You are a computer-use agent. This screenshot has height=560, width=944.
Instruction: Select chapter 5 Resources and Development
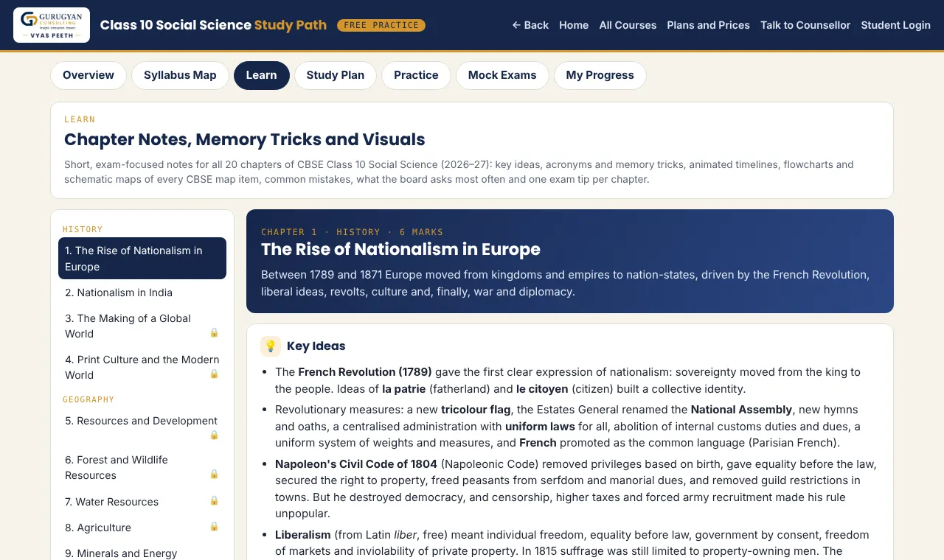tap(142, 427)
